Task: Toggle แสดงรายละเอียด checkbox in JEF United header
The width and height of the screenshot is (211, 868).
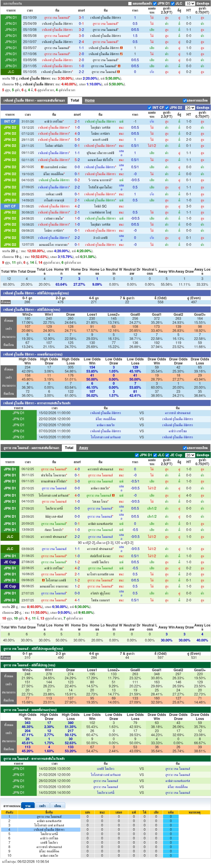Action: [x=185, y=100]
